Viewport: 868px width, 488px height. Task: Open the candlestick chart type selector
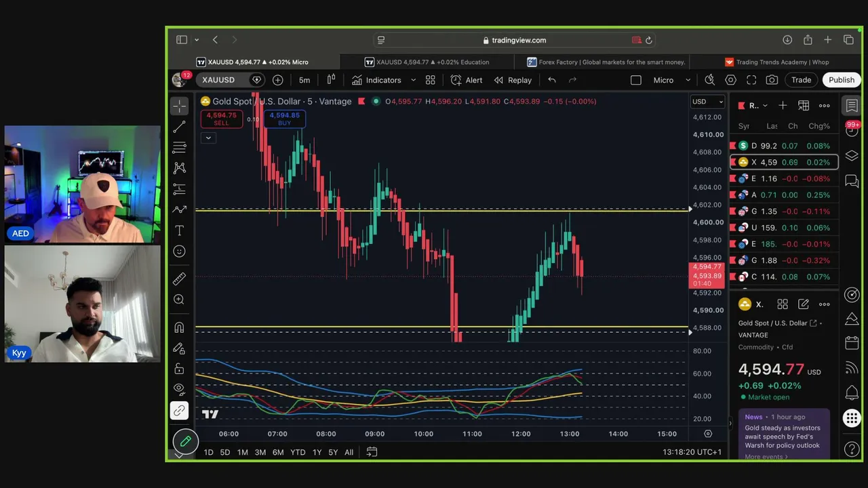coord(331,80)
